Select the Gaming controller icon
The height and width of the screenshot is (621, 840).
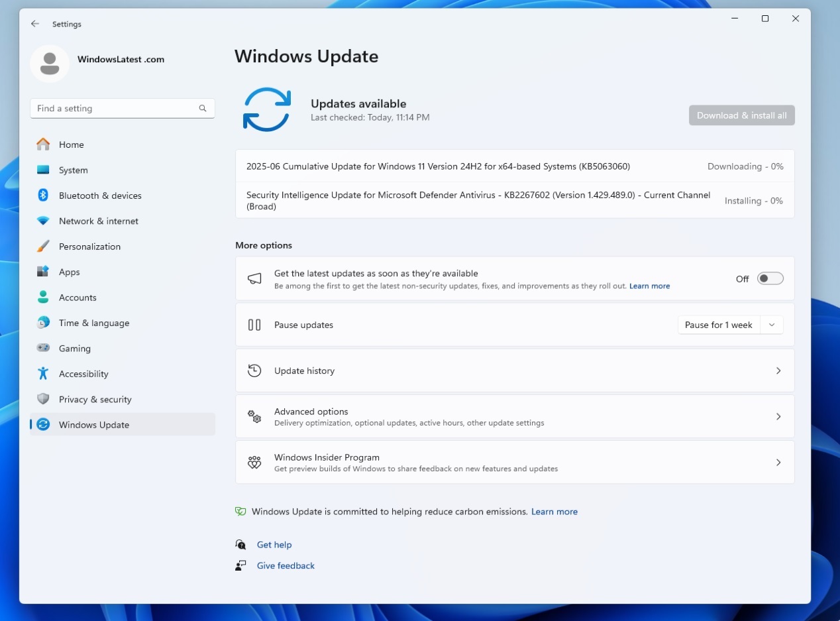[x=43, y=348]
